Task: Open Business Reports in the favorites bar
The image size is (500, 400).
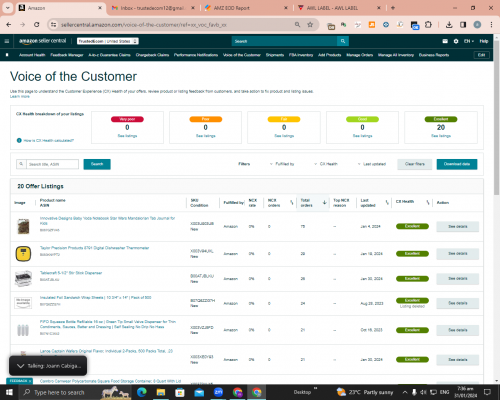Action: click(434, 55)
